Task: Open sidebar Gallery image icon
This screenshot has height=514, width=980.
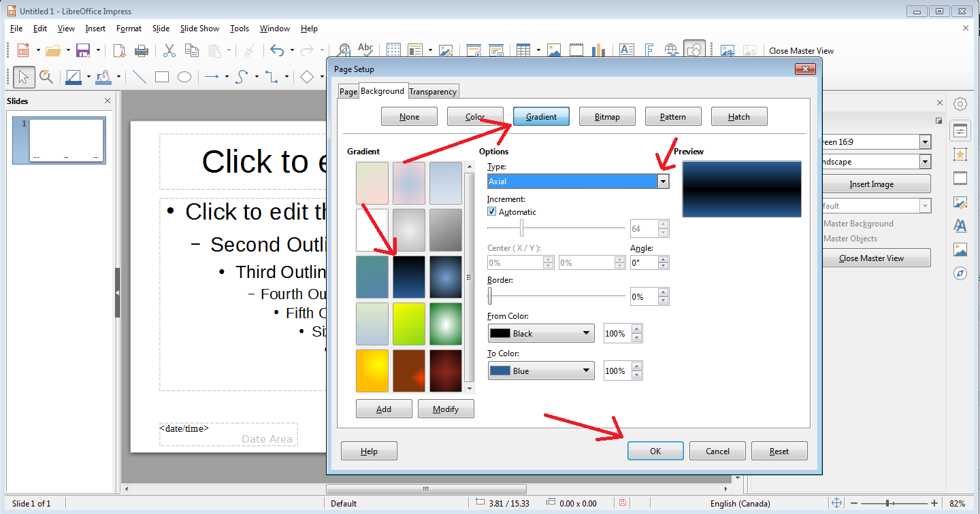Action: pos(960,250)
